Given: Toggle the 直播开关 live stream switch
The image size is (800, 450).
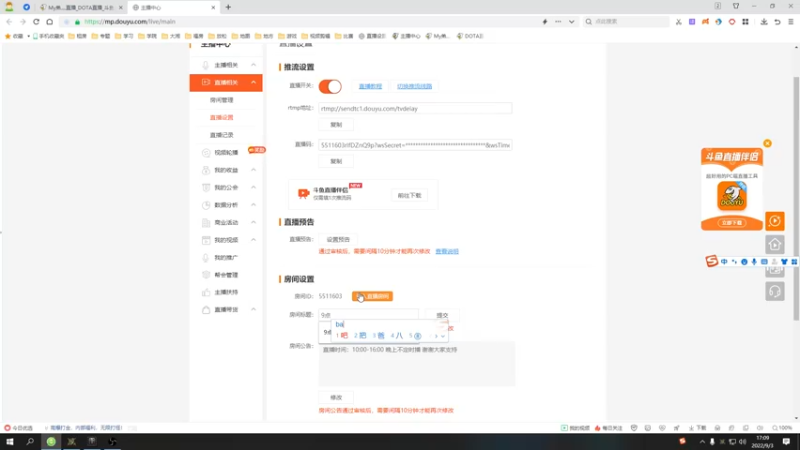Looking at the screenshot, I should click(x=330, y=86).
